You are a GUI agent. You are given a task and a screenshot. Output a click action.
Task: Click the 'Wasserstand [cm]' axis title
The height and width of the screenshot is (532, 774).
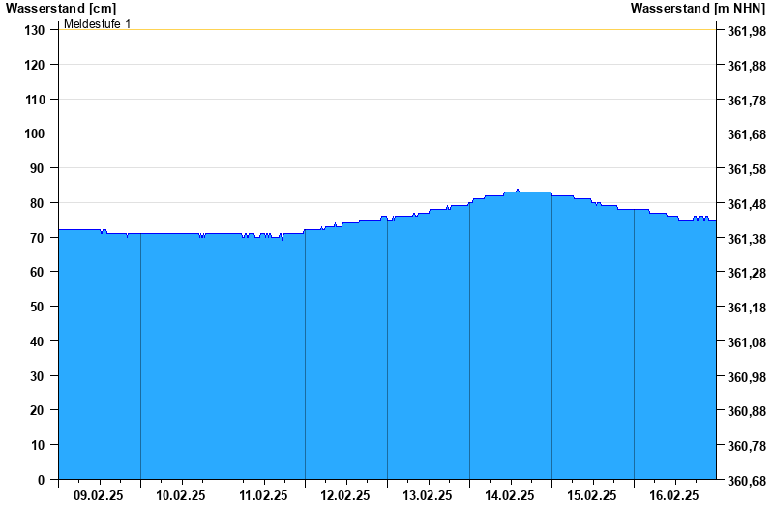tap(60, 8)
